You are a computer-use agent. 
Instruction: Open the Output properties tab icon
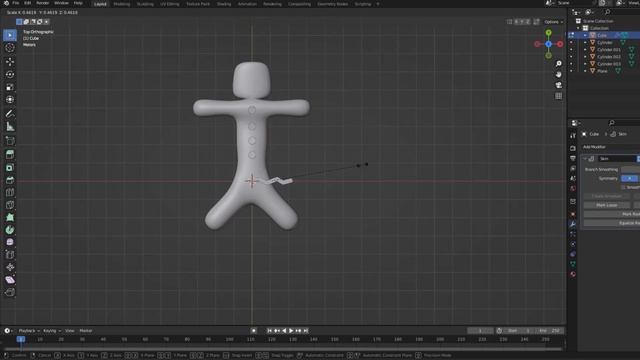click(573, 158)
